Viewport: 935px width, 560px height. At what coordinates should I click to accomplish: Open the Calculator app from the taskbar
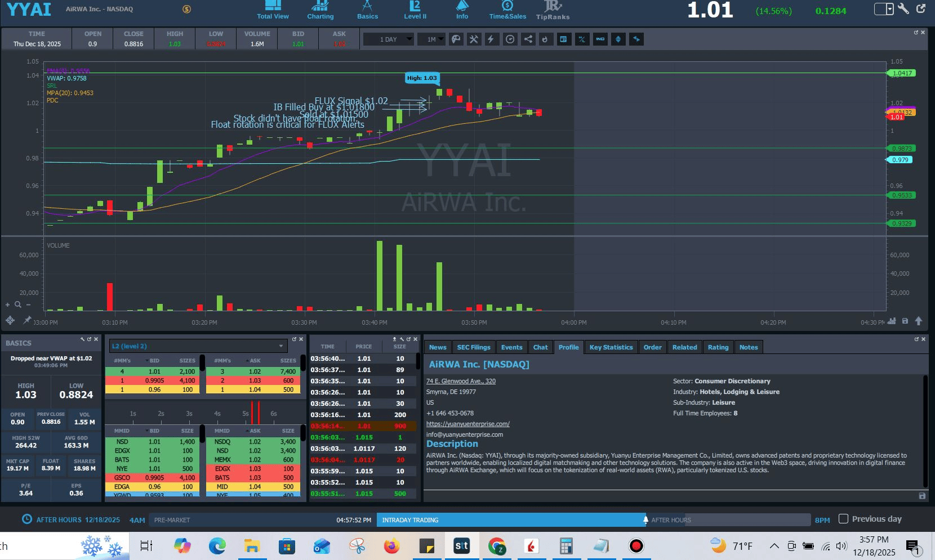pyautogui.click(x=566, y=546)
